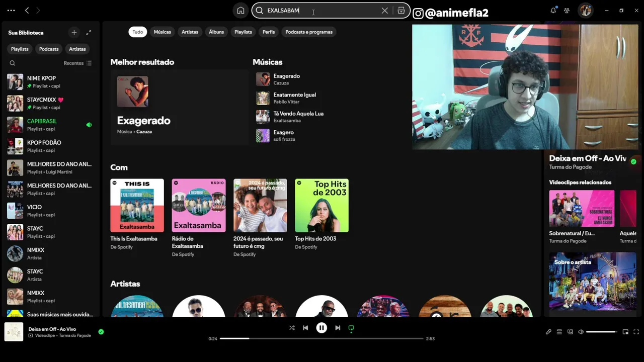Viewport: 644px width, 362px height.
Task: Pause the current song
Action: (321, 328)
